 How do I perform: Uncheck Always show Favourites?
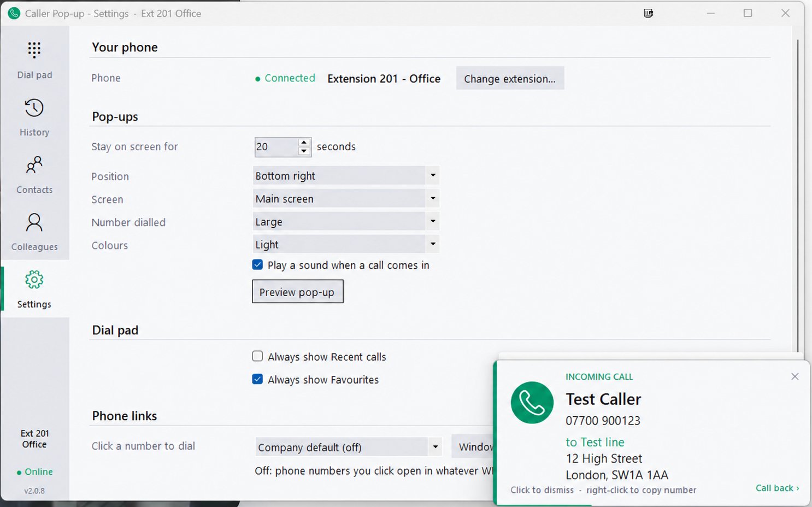point(257,379)
